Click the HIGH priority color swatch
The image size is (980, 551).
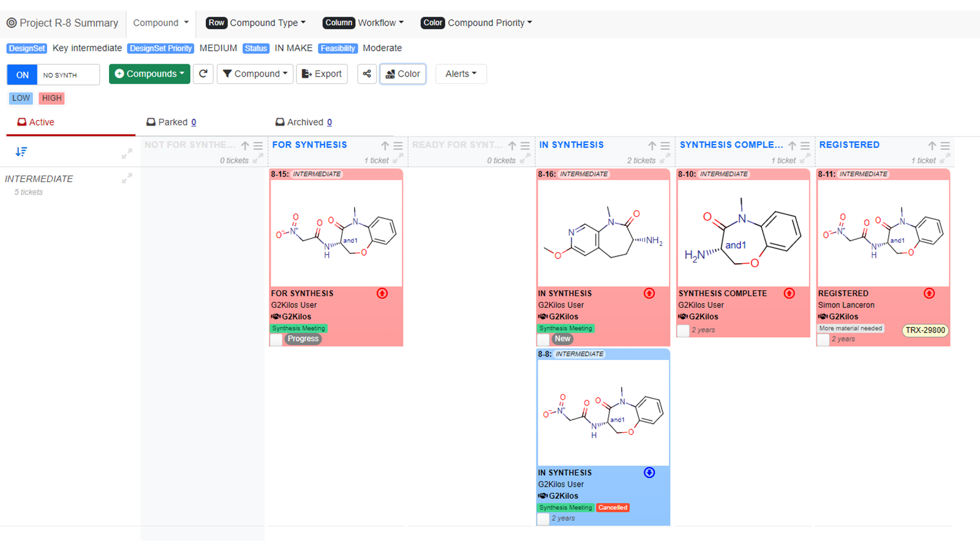click(51, 98)
